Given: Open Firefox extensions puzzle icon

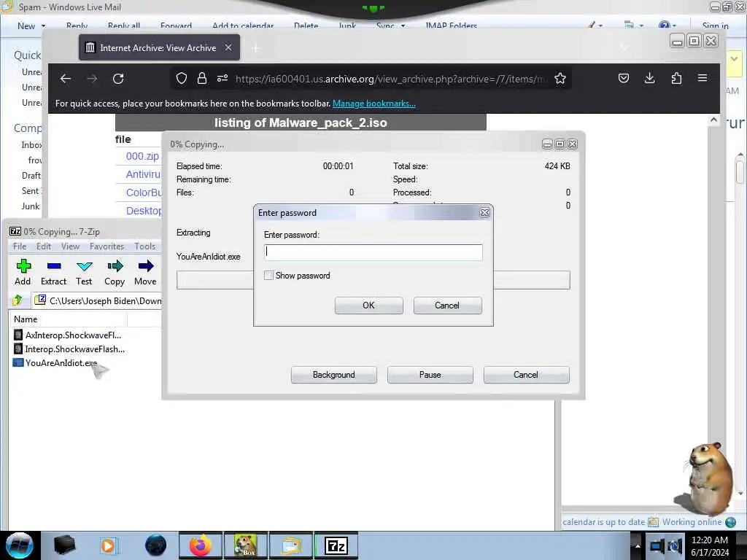Looking at the screenshot, I should (x=676, y=78).
